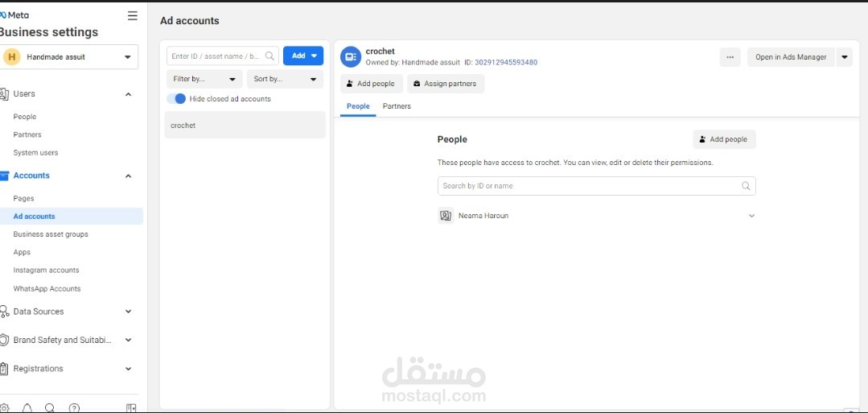
Task: Open Pages under Accounts
Action: 24,199
